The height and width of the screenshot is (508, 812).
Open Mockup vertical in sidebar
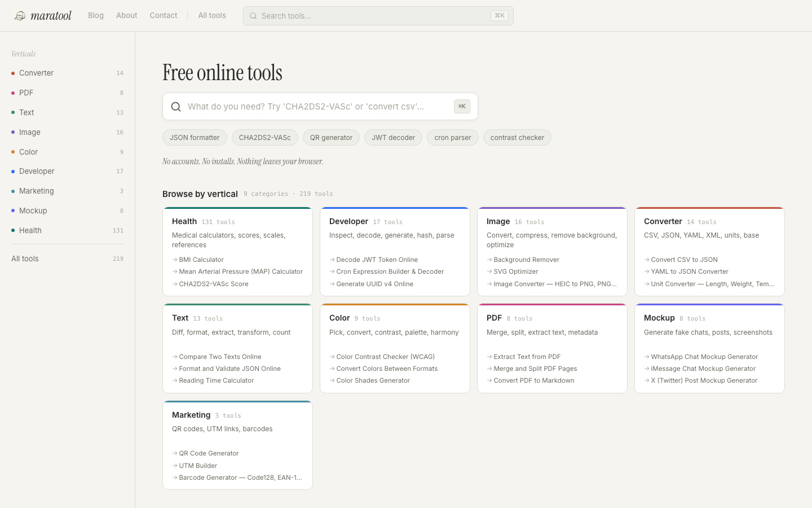point(68,211)
